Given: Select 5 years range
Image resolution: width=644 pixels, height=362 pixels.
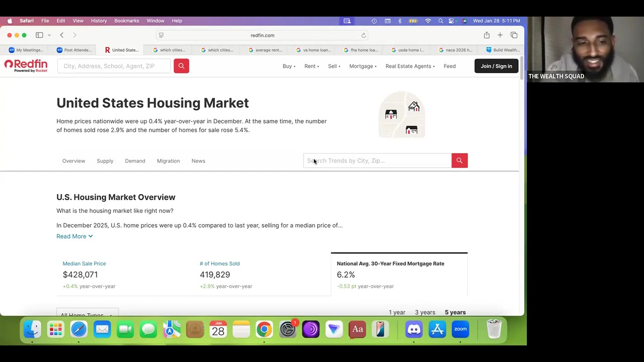Looking at the screenshot, I should point(455,312).
